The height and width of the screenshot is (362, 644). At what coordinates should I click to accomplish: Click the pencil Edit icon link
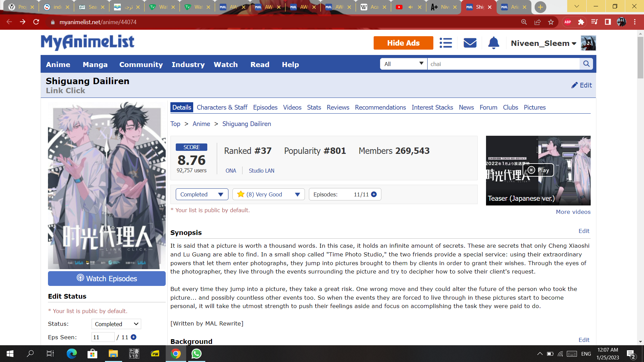[x=582, y=85]
